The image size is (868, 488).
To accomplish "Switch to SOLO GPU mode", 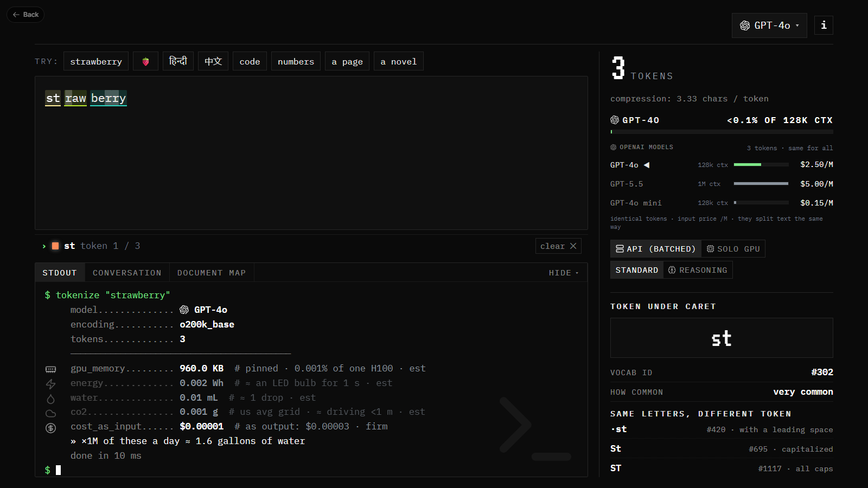I will [x=733, y=249].
